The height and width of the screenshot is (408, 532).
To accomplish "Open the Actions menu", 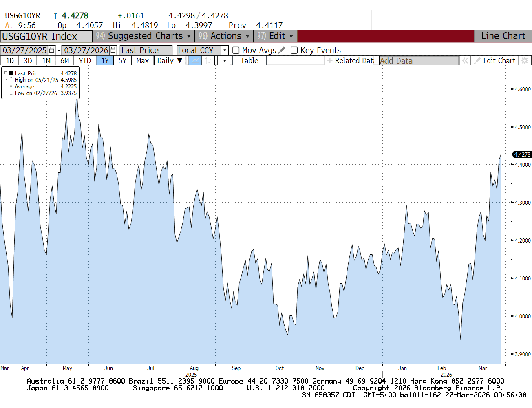I will point(224,36).
